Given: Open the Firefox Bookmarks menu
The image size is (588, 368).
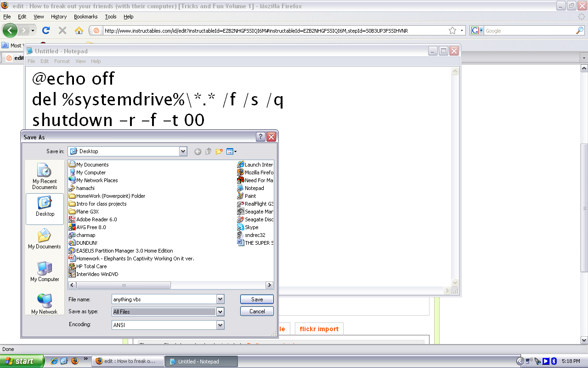Looking at the screenshot, I should [85, 17].
